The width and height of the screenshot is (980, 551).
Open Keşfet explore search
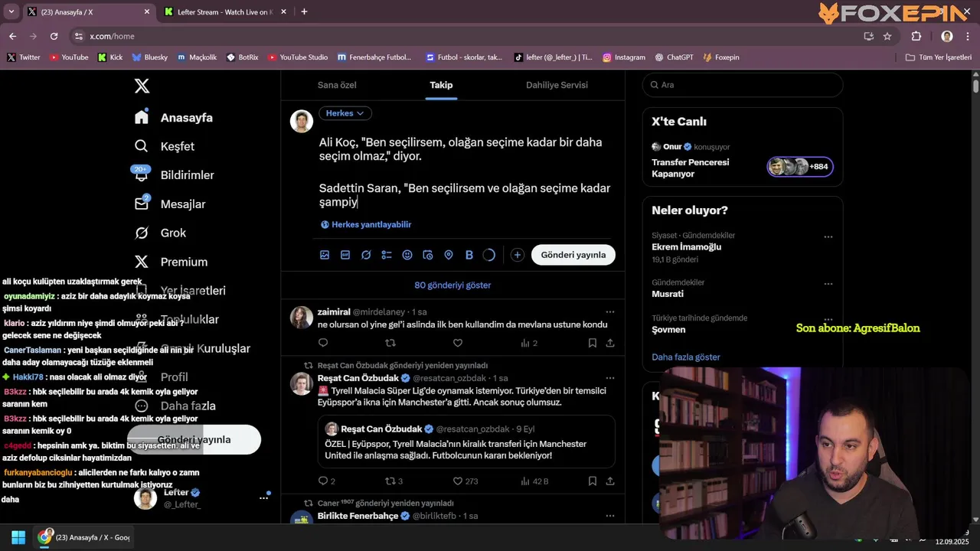click(x=165, y=146)
